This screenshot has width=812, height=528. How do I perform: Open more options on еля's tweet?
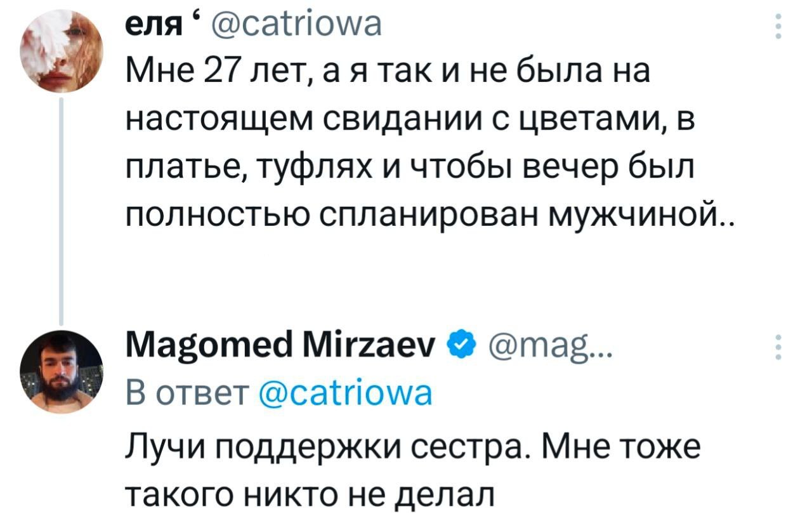coord(778,27)
